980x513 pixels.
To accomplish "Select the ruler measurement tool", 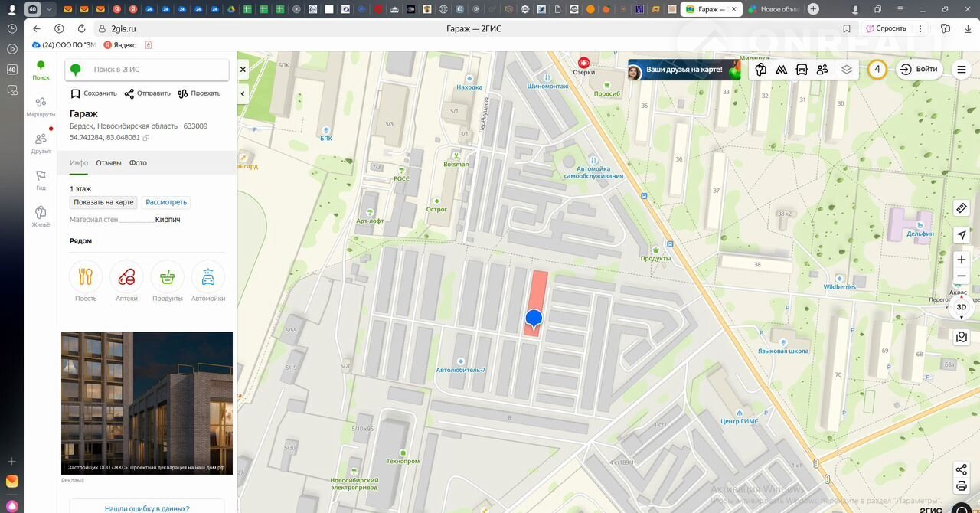I will [962, 208].
